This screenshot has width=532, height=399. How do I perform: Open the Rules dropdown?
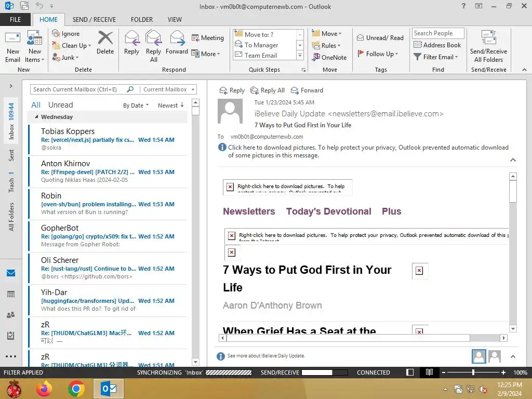point(326,46)
